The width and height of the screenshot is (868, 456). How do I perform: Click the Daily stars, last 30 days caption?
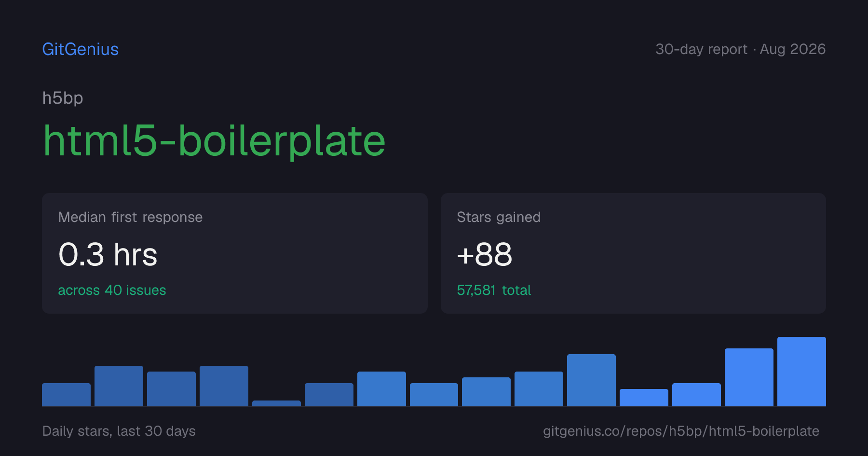[119, 431]
